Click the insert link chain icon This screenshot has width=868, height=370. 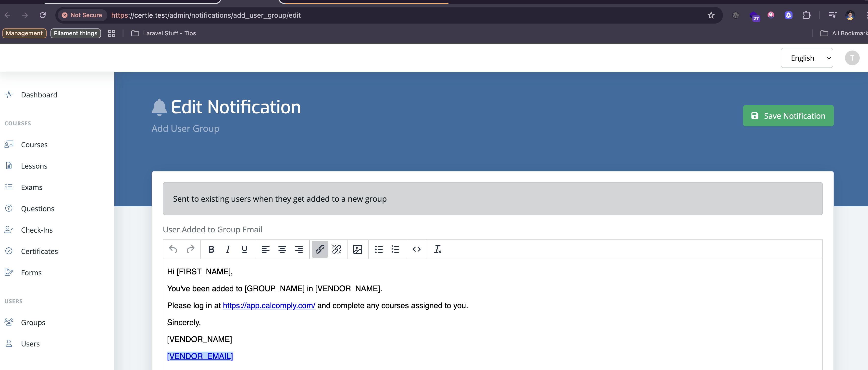[320, 249]
